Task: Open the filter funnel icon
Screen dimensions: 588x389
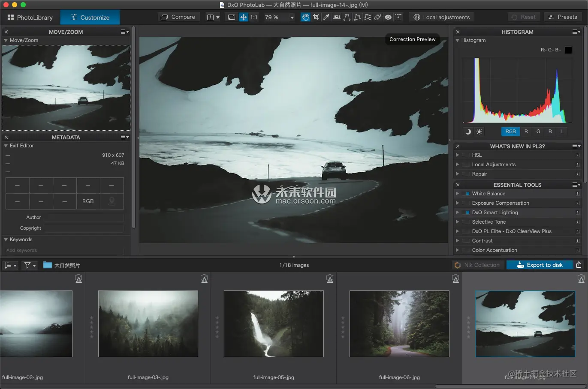Action: click(30, 265)
